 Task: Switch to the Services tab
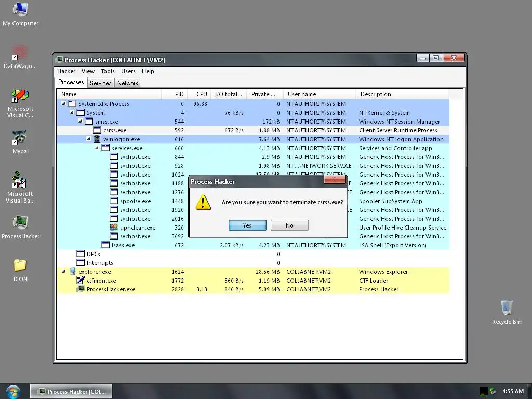[x=100, y=83]
